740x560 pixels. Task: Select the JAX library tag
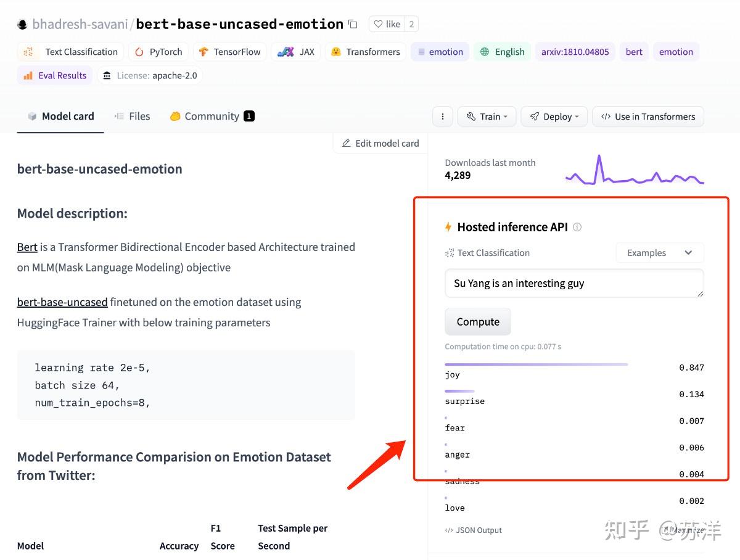click(x=296, y=52)
